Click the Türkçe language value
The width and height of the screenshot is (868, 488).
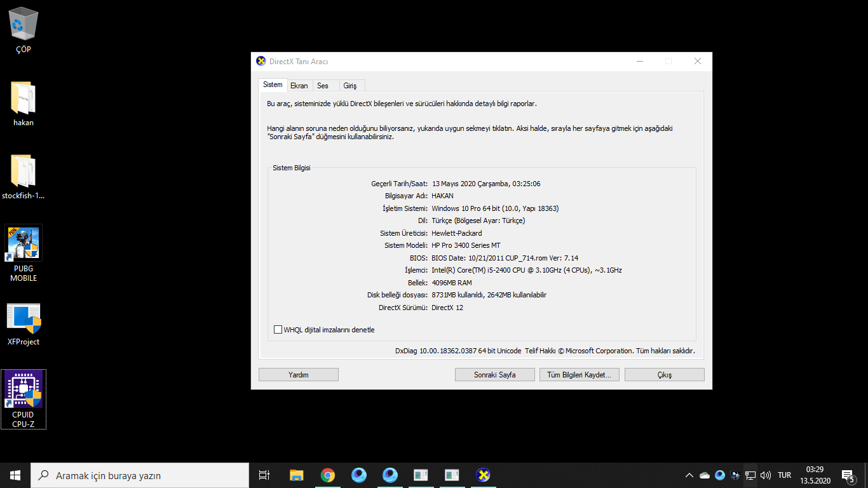[478, 220]
